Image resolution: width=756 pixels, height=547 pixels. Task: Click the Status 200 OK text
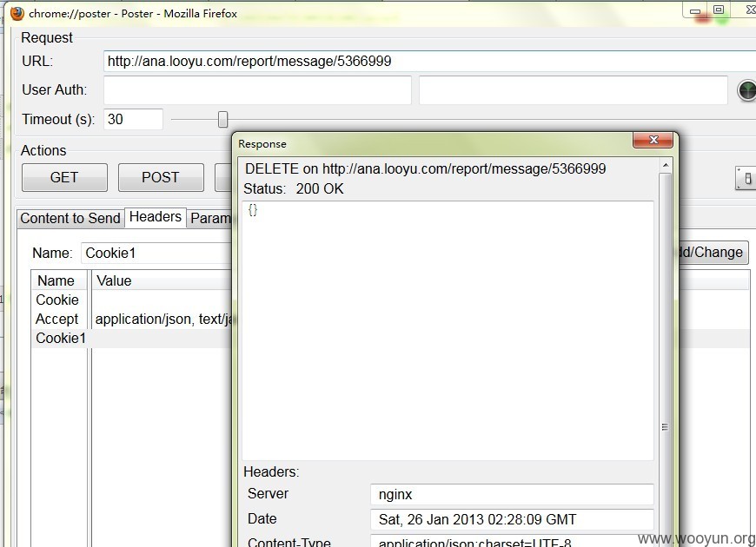point(294,189)
